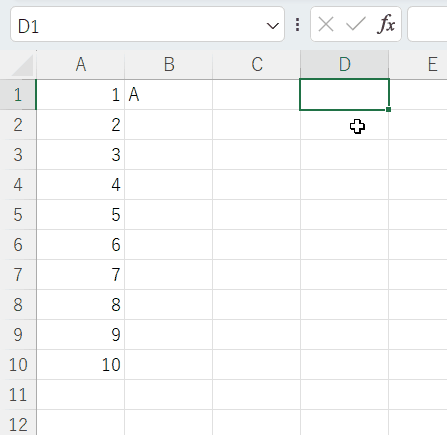The height and width of the screenshot is (435, 447).
Task: Select column C header
Action: [257, 64]
